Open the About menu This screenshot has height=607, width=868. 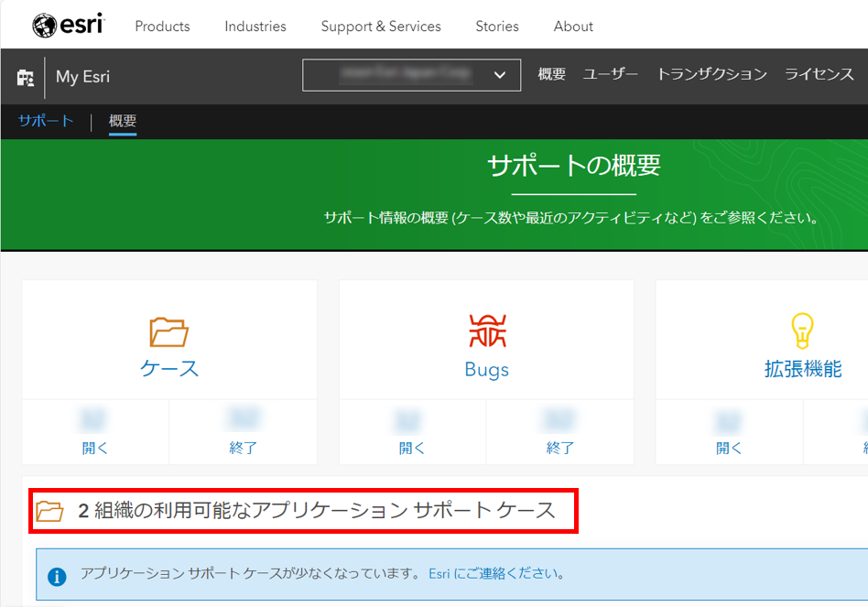coord(573,26)
